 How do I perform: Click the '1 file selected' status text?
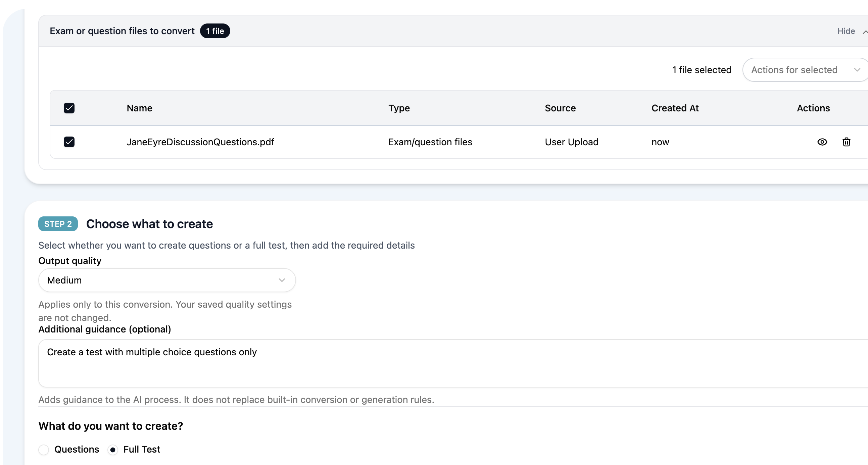(702, 70)
